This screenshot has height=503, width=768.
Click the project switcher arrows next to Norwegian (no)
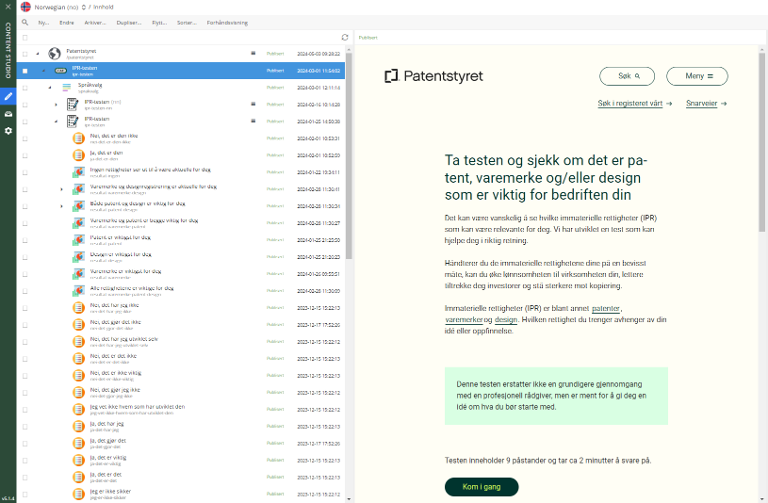click(84, 7)
